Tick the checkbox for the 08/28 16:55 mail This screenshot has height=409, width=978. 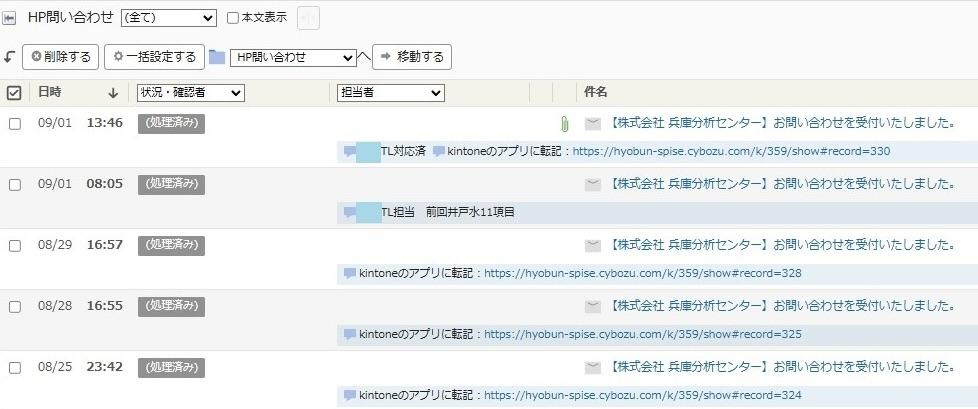15,307
